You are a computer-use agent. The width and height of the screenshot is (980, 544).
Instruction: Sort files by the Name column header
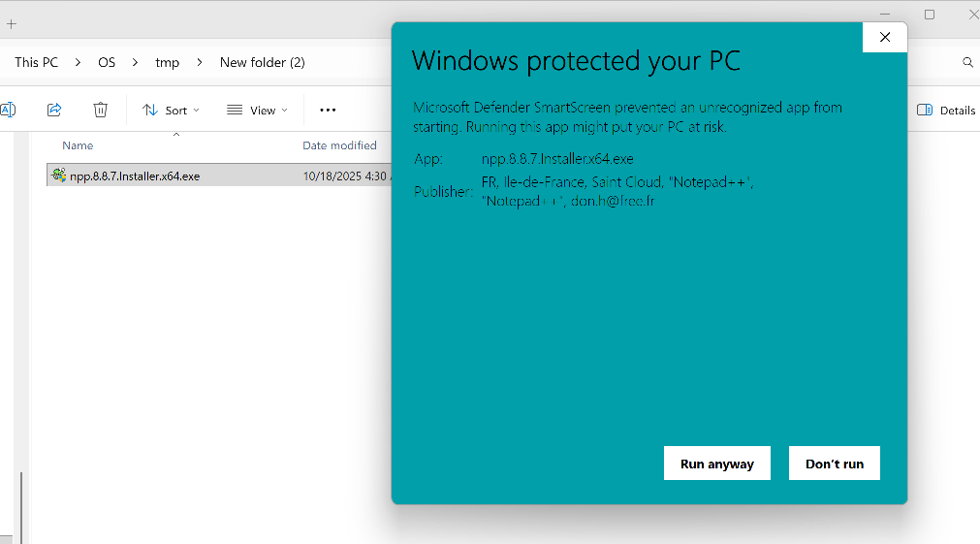pyautogui.click(x=78, y=145)
